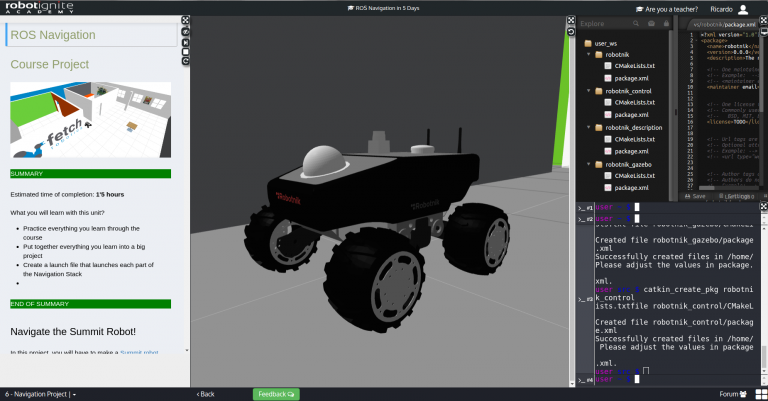Click the monitor icon below editor maximize

click(x=764, y=31)
